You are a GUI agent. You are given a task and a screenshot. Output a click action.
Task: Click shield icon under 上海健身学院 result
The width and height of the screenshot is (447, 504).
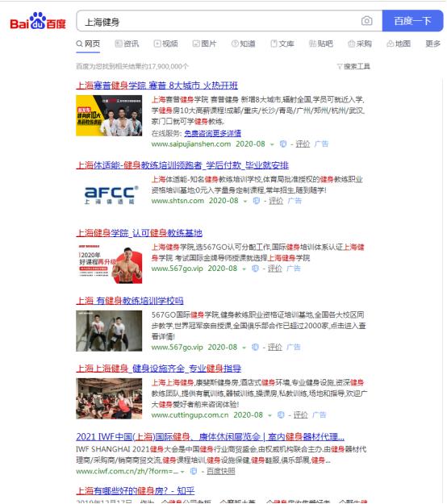click(x=255, y=269)
